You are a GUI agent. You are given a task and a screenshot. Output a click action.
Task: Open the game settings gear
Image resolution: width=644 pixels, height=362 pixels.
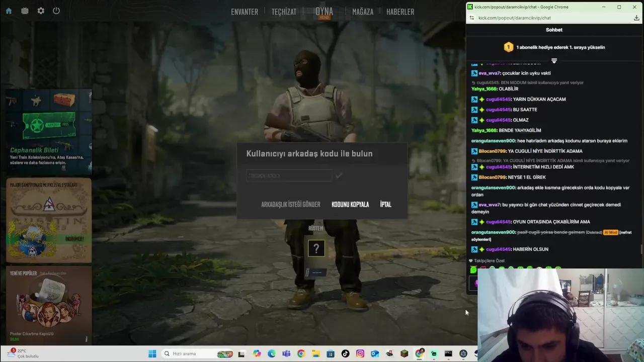pos(41,11)
